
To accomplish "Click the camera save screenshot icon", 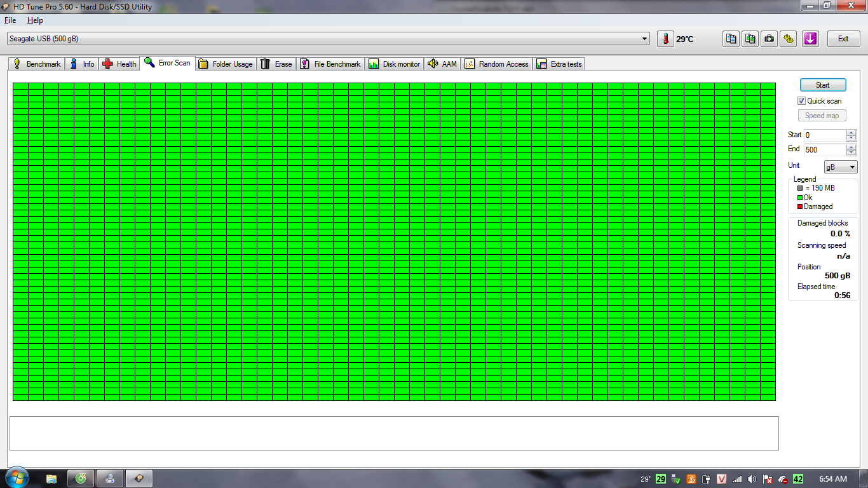I will (x=770, y=39).
